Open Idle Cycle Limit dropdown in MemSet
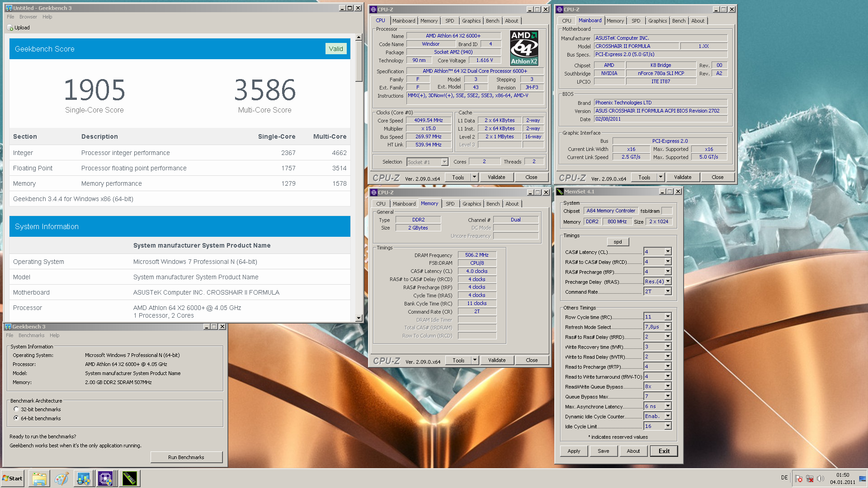This screenshot has height=488, width=868. click(x=668, y=426)
